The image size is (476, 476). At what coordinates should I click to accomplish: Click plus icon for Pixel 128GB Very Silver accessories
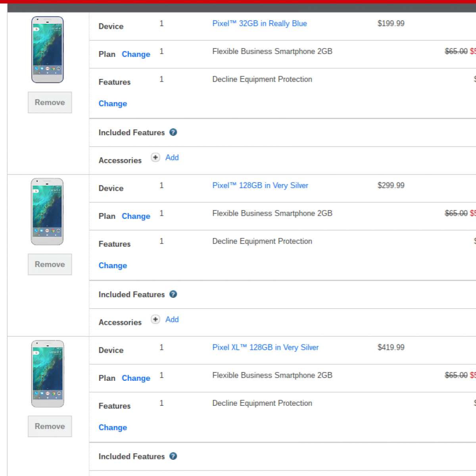(155, 319)
